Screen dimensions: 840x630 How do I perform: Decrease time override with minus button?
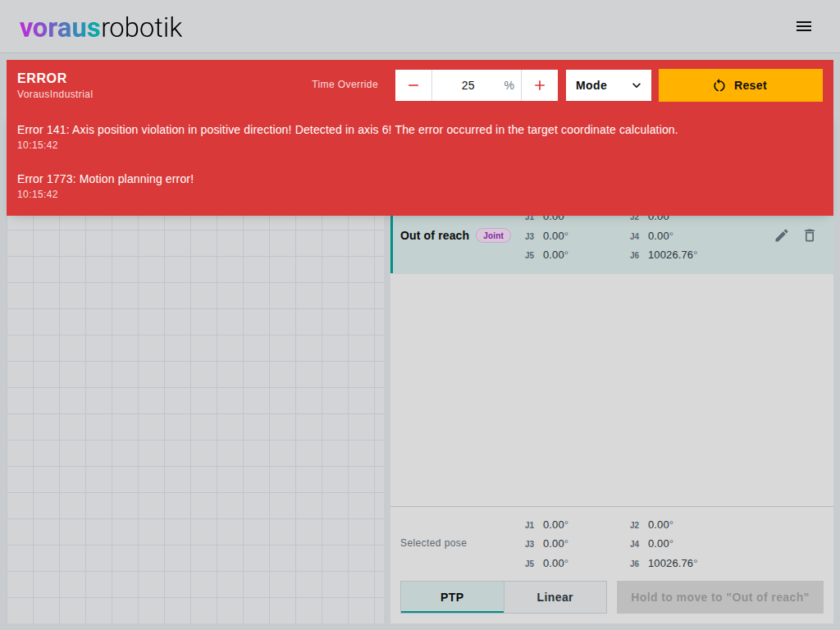413,85
